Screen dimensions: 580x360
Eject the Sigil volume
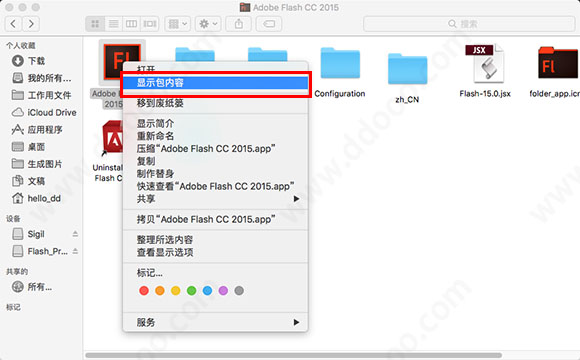coord(75,234)
